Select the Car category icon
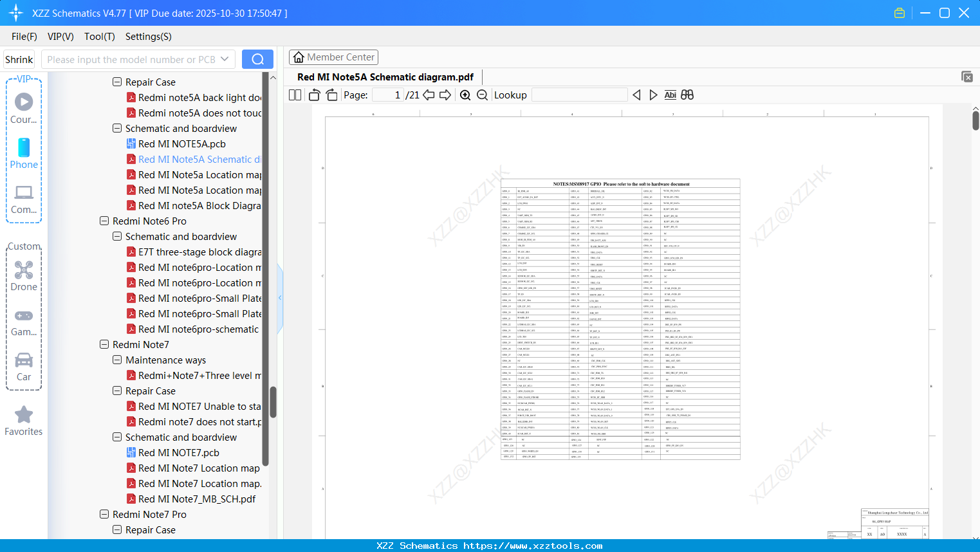 tap(24, 367)
